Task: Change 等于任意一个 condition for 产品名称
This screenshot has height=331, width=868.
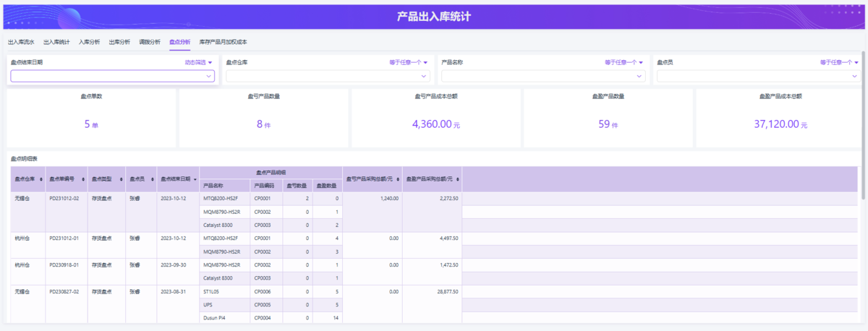Action: [625, 62]
